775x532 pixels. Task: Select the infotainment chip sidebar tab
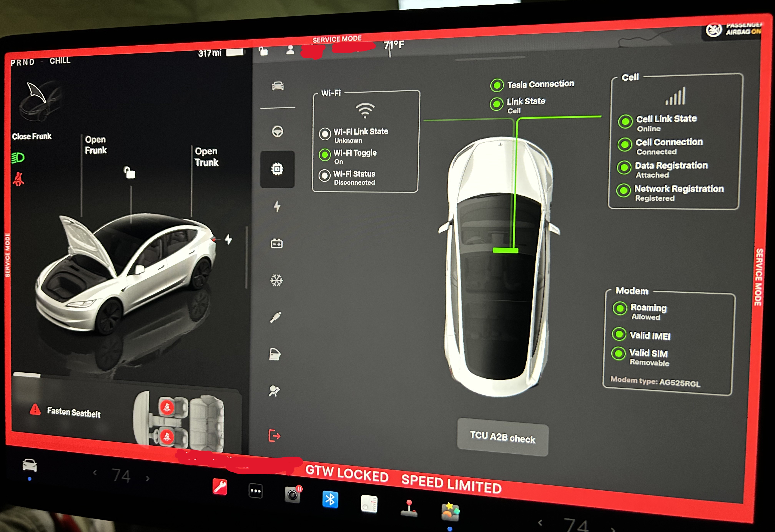pos(277,169)
